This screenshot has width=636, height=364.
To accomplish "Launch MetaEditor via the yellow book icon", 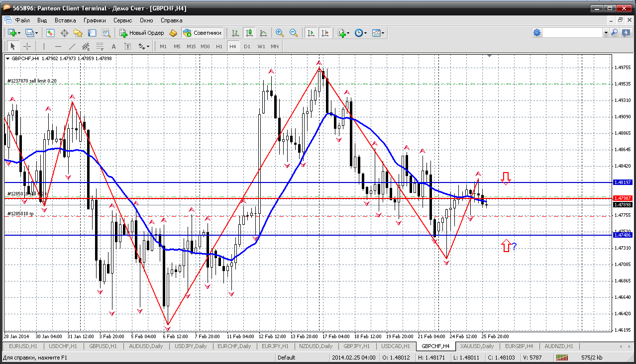I will (x=173, y=33).
